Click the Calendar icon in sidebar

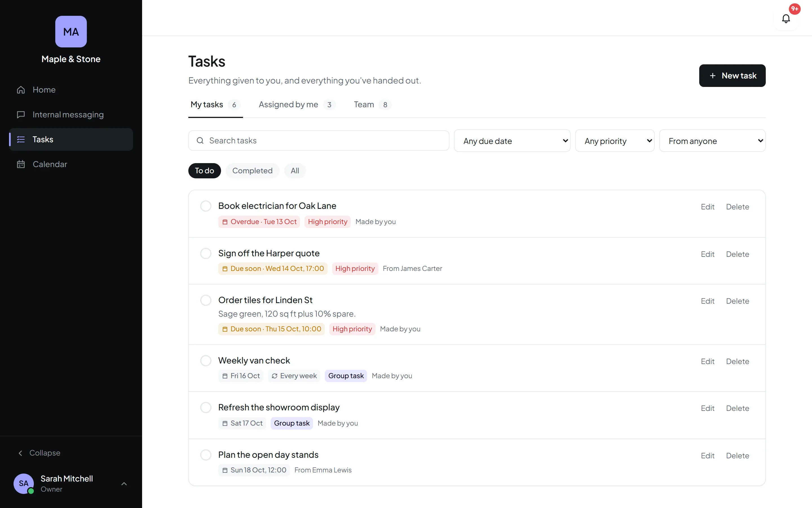(x=21, y=164)
